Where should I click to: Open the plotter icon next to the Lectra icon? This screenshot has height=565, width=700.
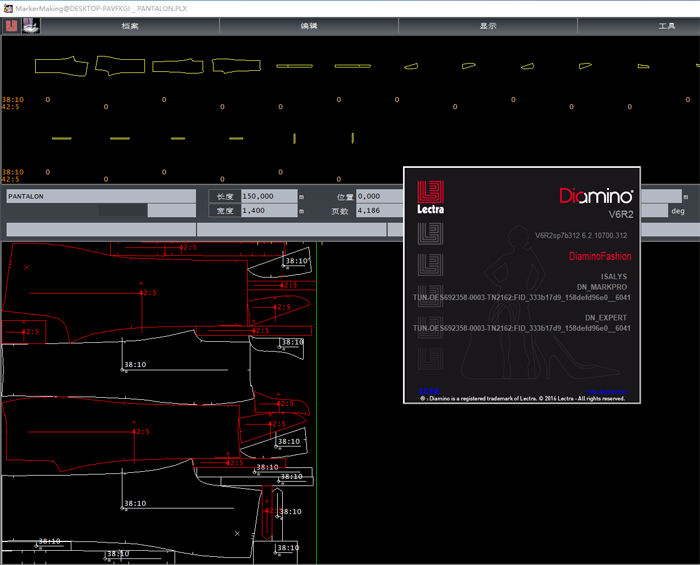[30, 25]
